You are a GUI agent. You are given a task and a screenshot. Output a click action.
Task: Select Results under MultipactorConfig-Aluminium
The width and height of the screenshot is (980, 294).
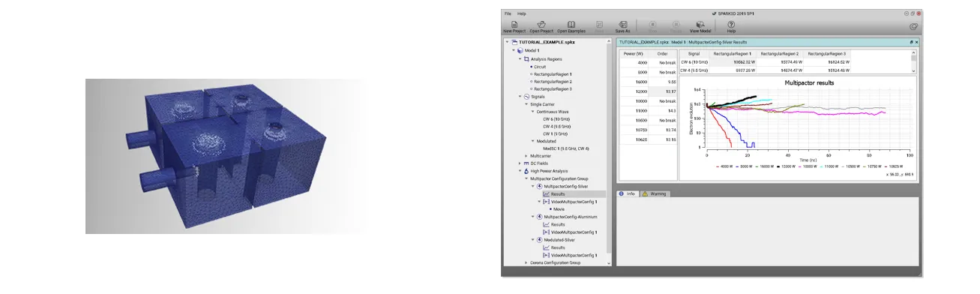coord(558,224)
